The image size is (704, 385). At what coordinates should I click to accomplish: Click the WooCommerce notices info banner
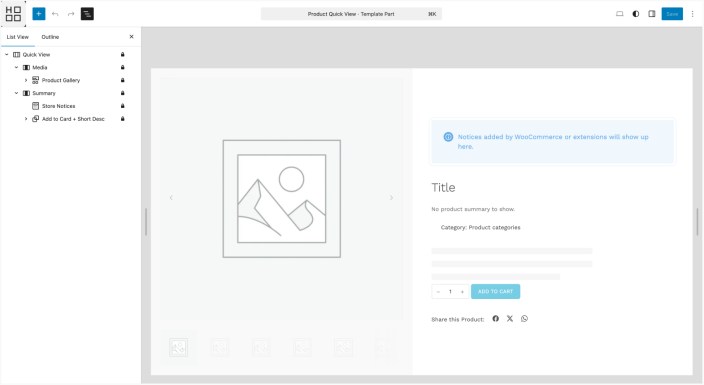point(553,142)
